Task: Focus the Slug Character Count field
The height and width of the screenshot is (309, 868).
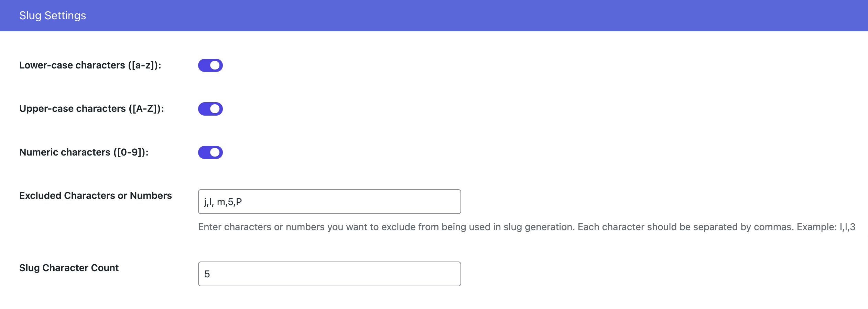Action: coord(329,274)
